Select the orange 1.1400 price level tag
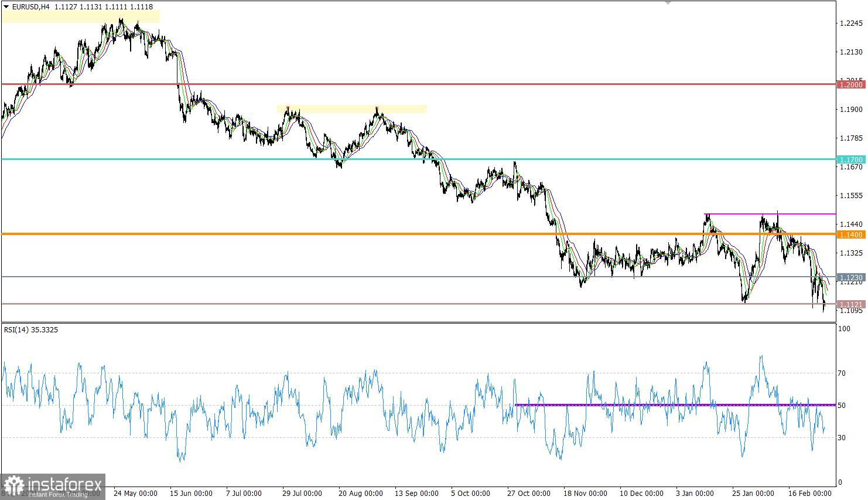Screen dimensions: 868x500 click(851, 234)
